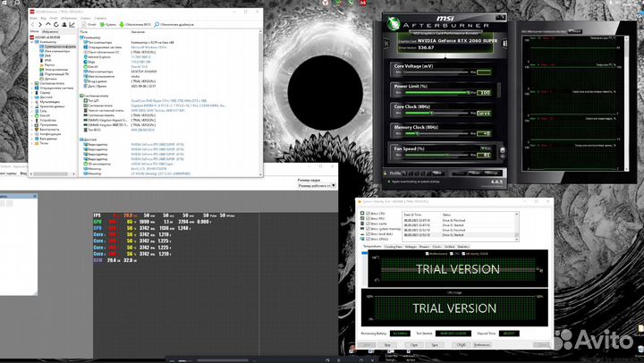Image resolution: width=644 pixels, height=363 pixels.
Task: Adjust the Core Voltage slider in Afterburner
Action: 436,72
